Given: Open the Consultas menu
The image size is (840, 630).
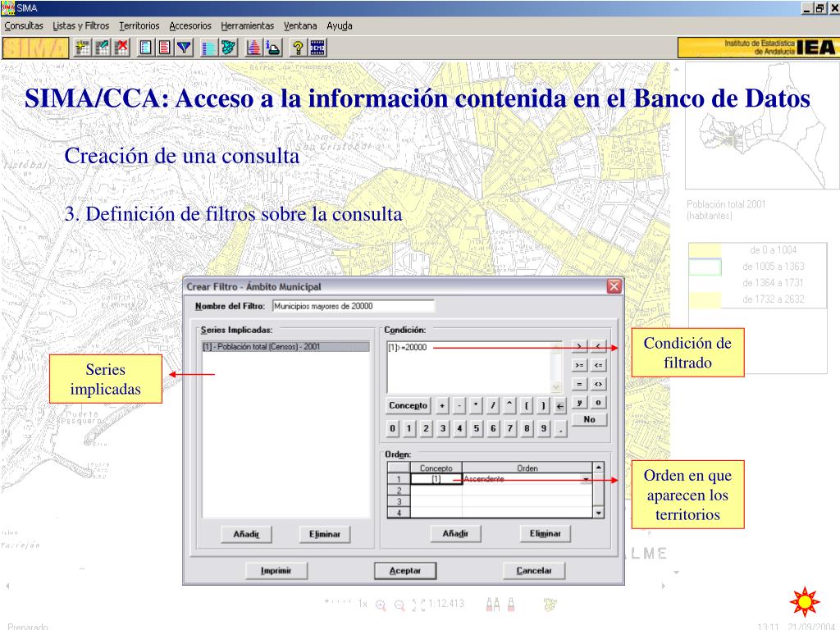Looking at the screenshot, I should pyautogui.click(x=24, y=25).
